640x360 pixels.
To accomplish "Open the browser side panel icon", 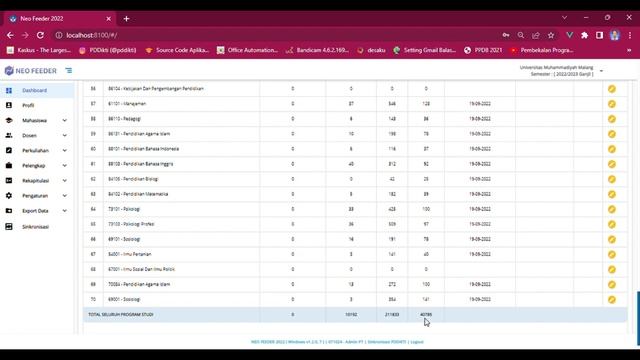I will click(599, 36).
